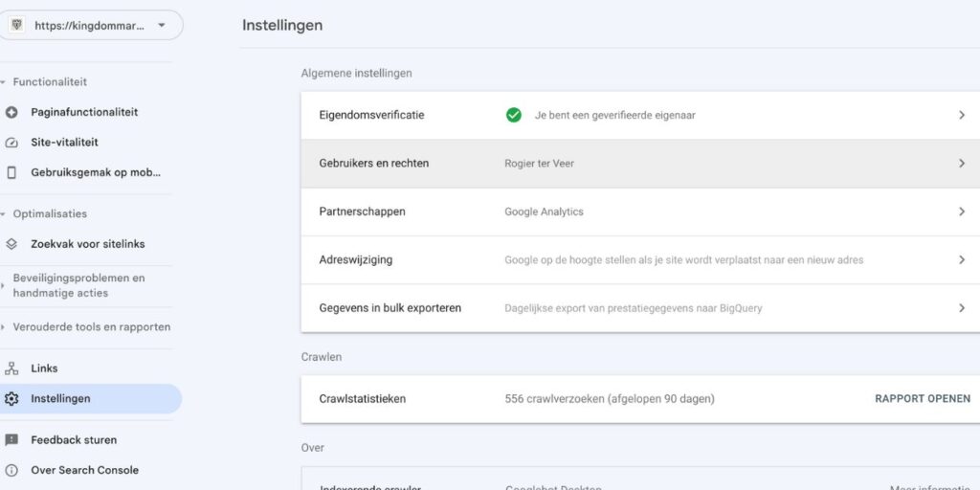Image resolution: width=980 pixels, height=490 pixels.
Task: Open Gegevens in bulk exporteren row
Action: click(x=639, y=308)
